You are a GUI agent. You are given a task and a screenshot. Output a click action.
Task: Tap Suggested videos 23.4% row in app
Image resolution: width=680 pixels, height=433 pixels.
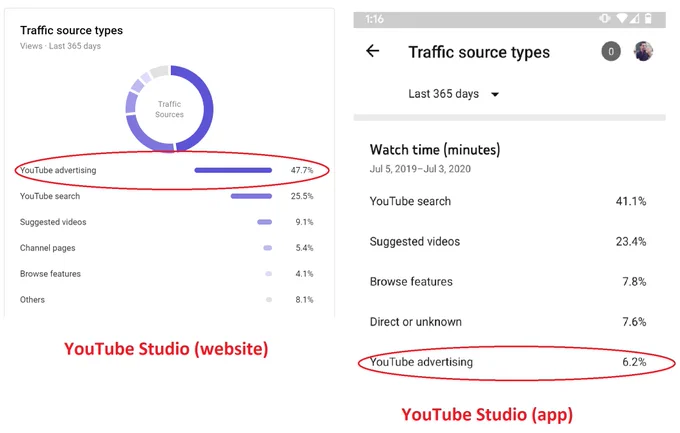click(x=508, y=241)
